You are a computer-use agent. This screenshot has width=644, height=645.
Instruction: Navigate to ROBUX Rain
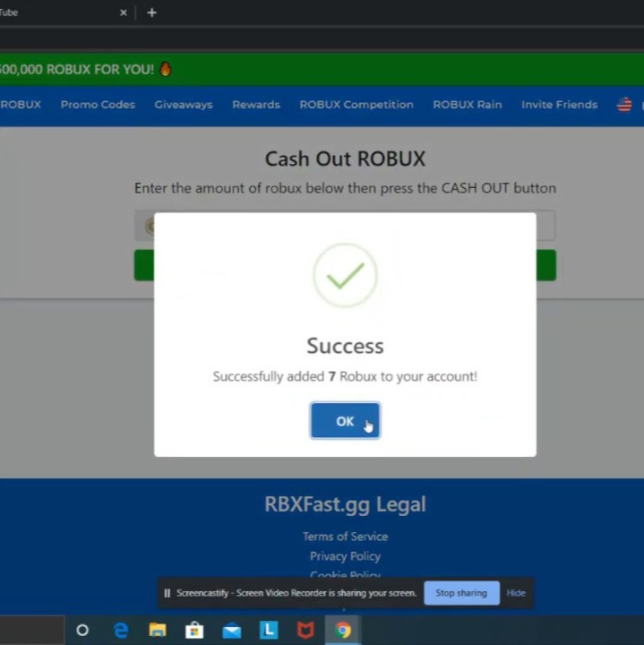[x=467, y=105]
